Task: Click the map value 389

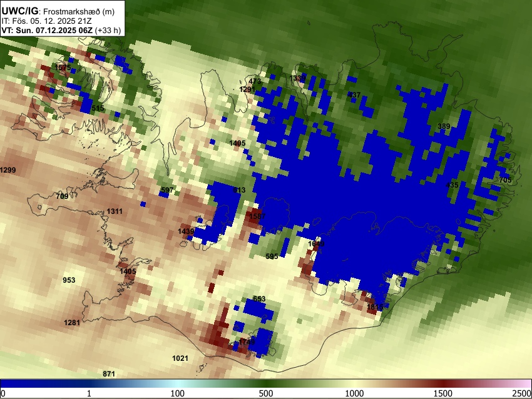Action: (444, 126)
